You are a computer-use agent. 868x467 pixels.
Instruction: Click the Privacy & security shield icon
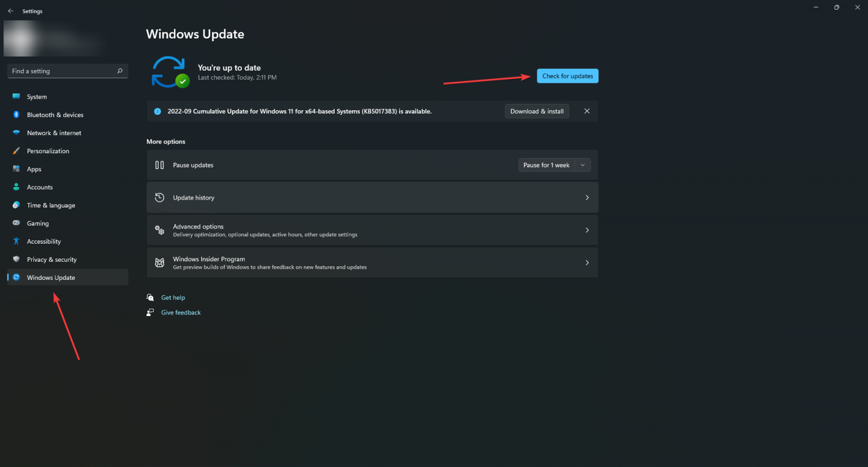(x=16, y=259)
